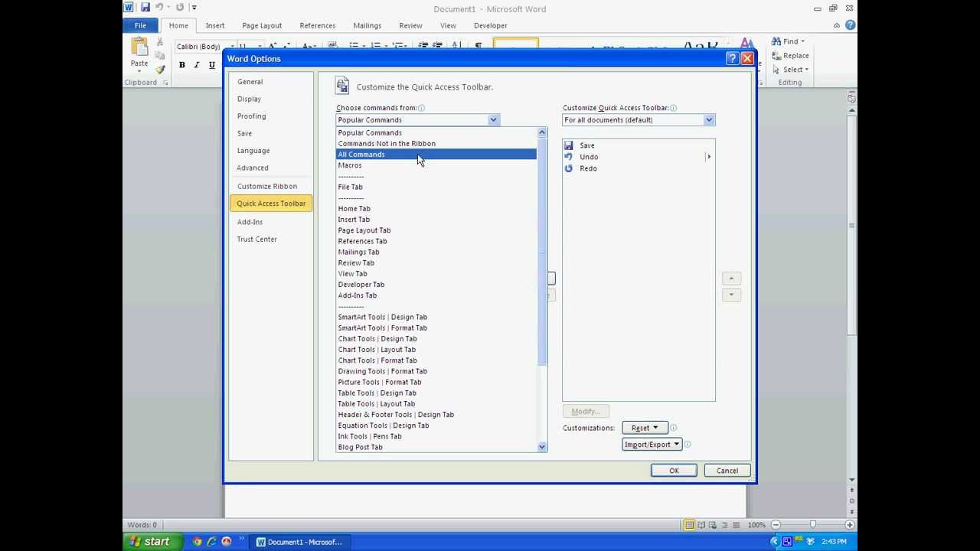Click the Undo icon in Word's title bar

click(x=159, y=8)
